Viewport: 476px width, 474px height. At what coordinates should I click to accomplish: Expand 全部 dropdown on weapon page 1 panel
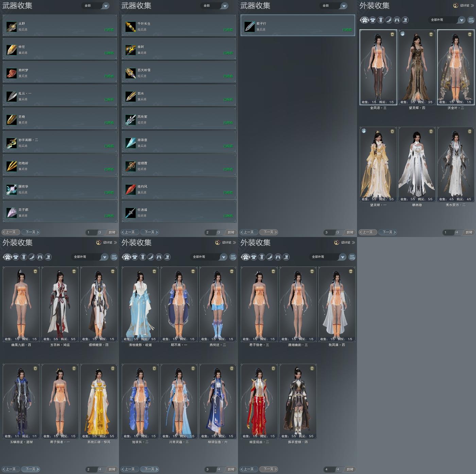point(95,6)
